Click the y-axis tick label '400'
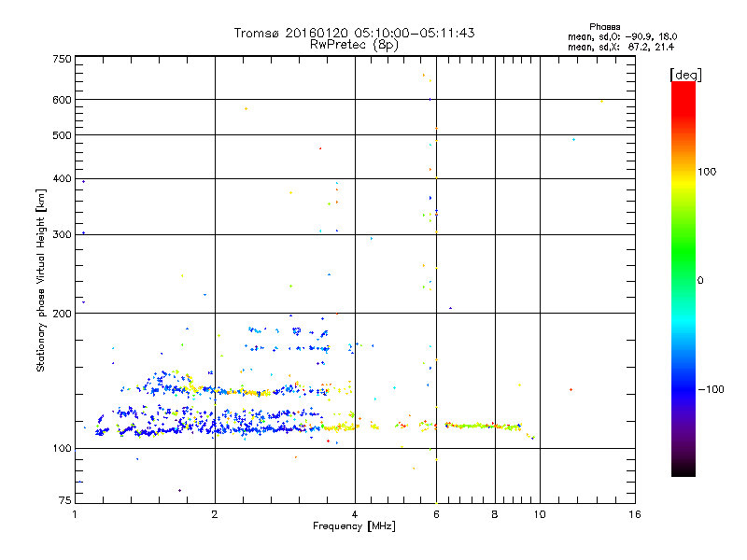 pyautogui.click(x=62, y=178)
